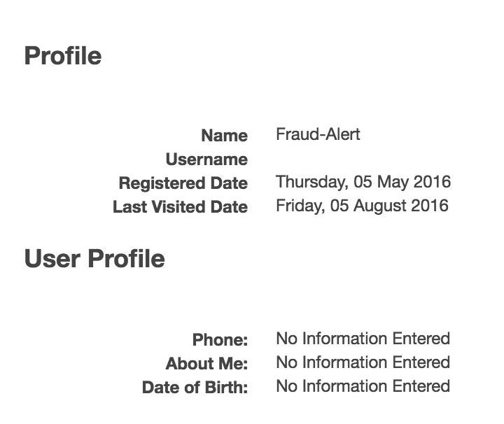Click the Phone: label
The image size is (504, 424).
220,340
